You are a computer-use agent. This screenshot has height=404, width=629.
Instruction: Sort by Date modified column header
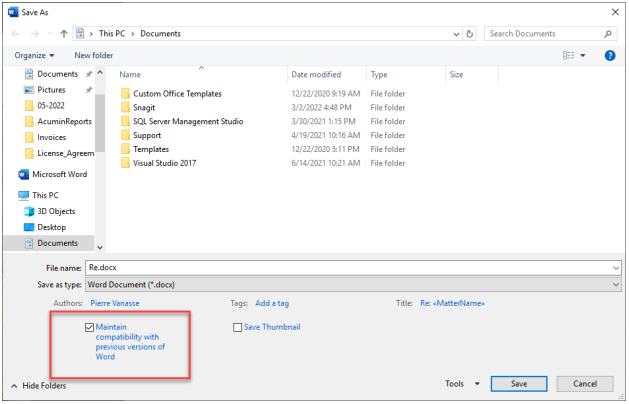click(x=316, y=75)
